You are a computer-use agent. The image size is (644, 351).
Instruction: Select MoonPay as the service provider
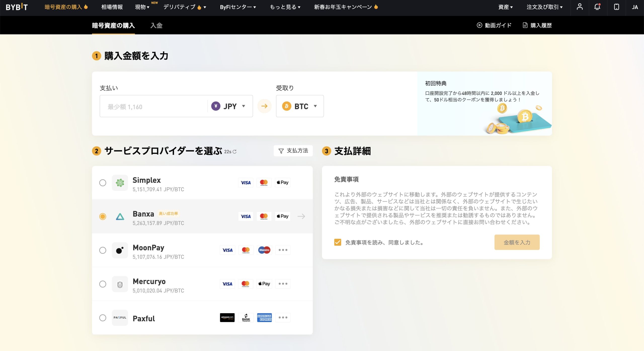pyautogui.click(x=103, y=250)
